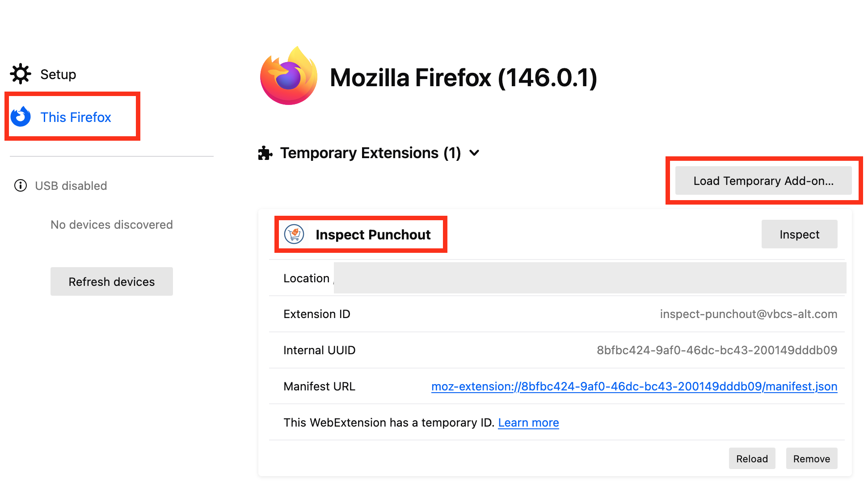Click Load Temporary Add-on
This screenshot has width=868, height=486.
point(763,180)
